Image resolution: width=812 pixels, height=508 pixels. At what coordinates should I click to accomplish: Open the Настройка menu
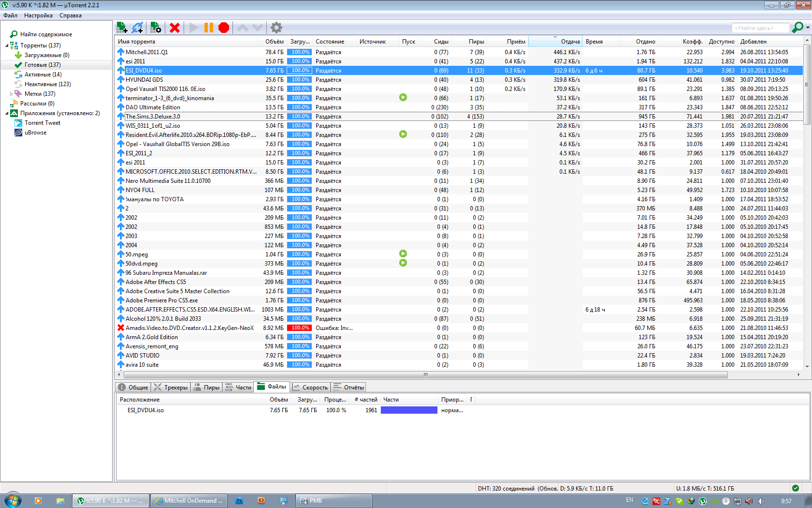[38, 15]
